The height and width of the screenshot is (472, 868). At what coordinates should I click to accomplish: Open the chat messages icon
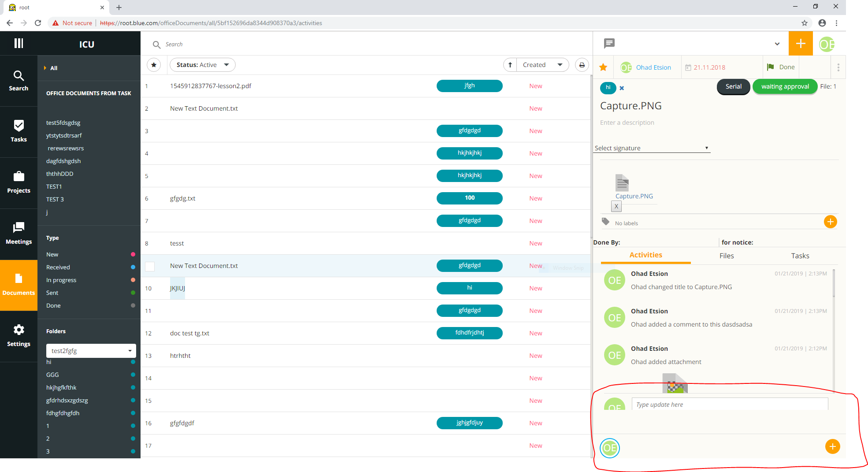point(609,43)
